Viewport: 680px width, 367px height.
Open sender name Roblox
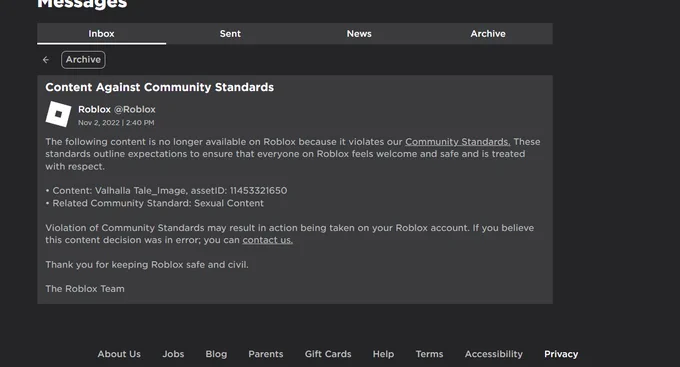click(94, 109)
